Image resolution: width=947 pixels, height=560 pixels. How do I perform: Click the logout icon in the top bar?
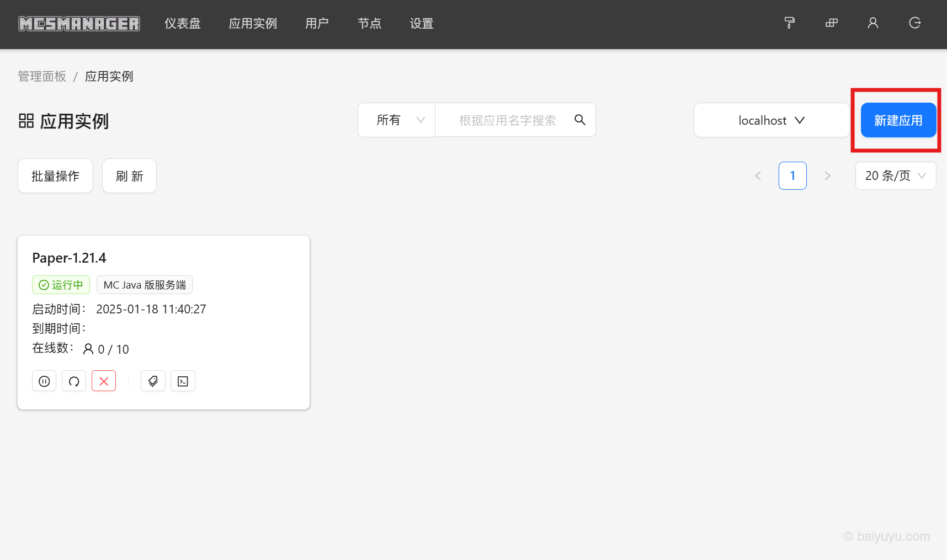click(914, 23)
